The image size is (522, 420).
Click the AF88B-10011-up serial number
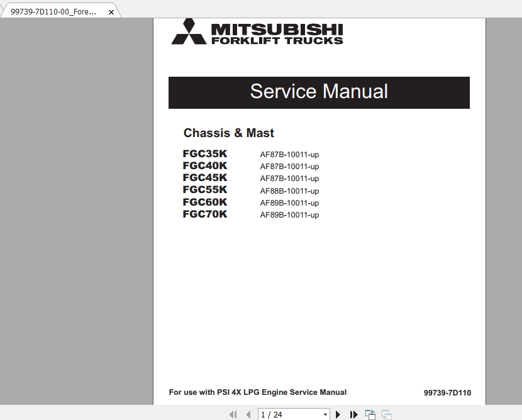[290, 191]
